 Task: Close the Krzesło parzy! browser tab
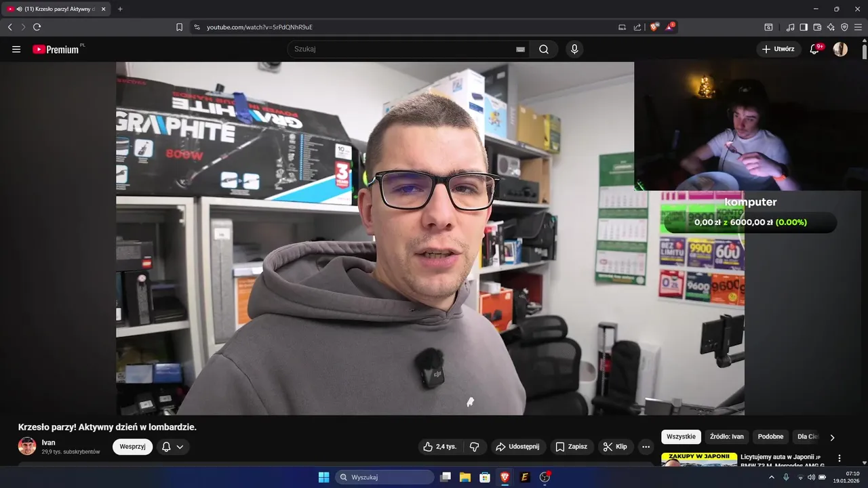tap(103, 9)
